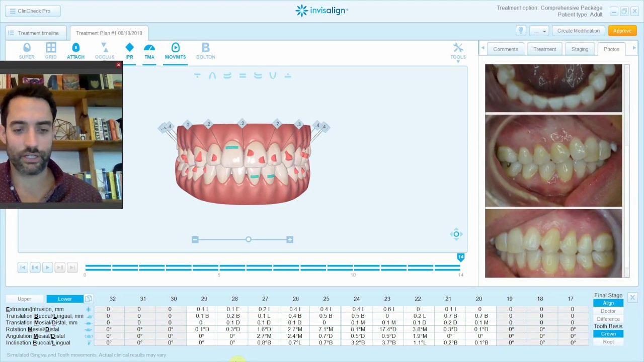Switch to the Treatment timeline tab
This screenshot has width=644, height=362.
pyautogui.click(x=36, y=33)
